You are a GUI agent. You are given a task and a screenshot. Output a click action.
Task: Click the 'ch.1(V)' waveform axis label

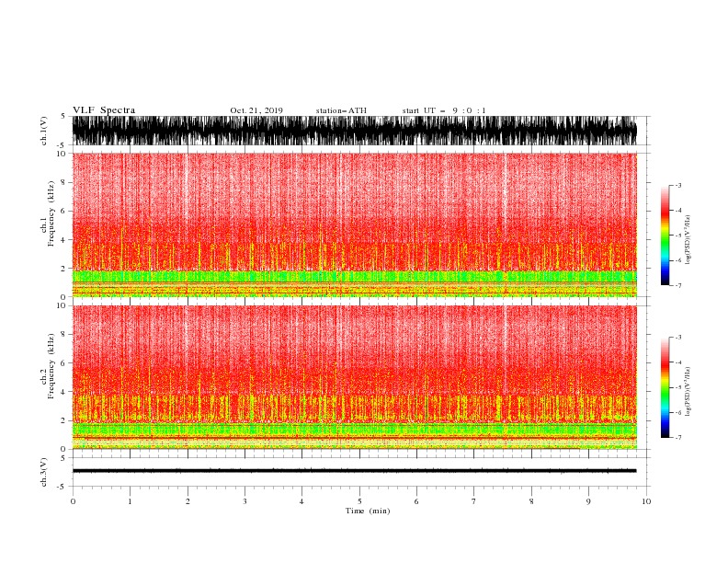(x=44, y=131)
